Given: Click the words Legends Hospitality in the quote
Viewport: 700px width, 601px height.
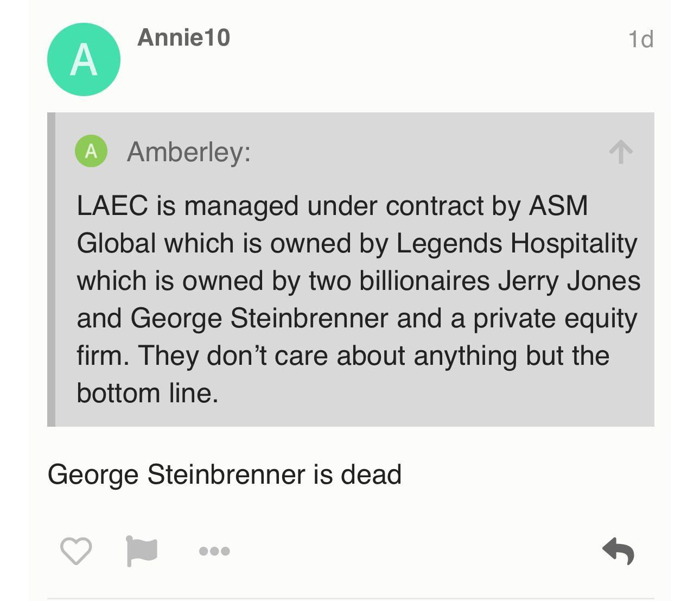Looking at the screenshot, I should [x=517, y=243].
